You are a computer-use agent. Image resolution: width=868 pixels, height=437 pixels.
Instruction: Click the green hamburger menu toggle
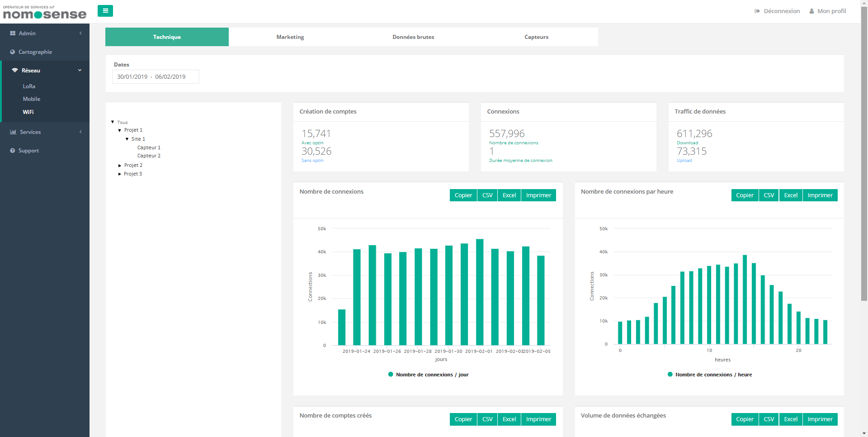point(105,11)
